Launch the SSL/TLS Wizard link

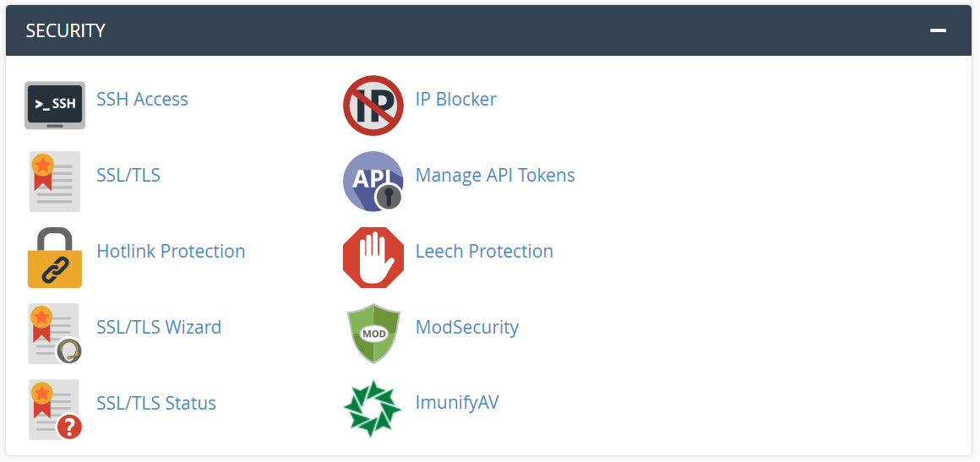click(x=159, y=328)
